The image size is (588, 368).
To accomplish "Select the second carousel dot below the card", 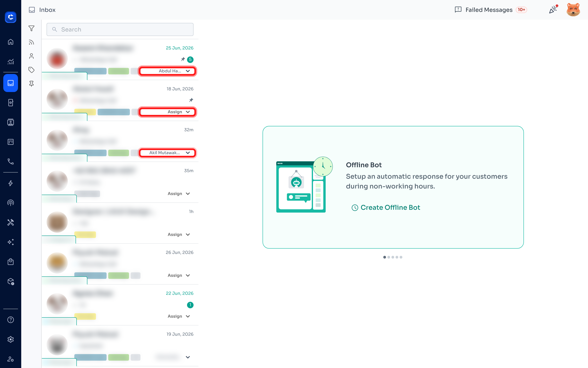I will [x=389, y=257].
